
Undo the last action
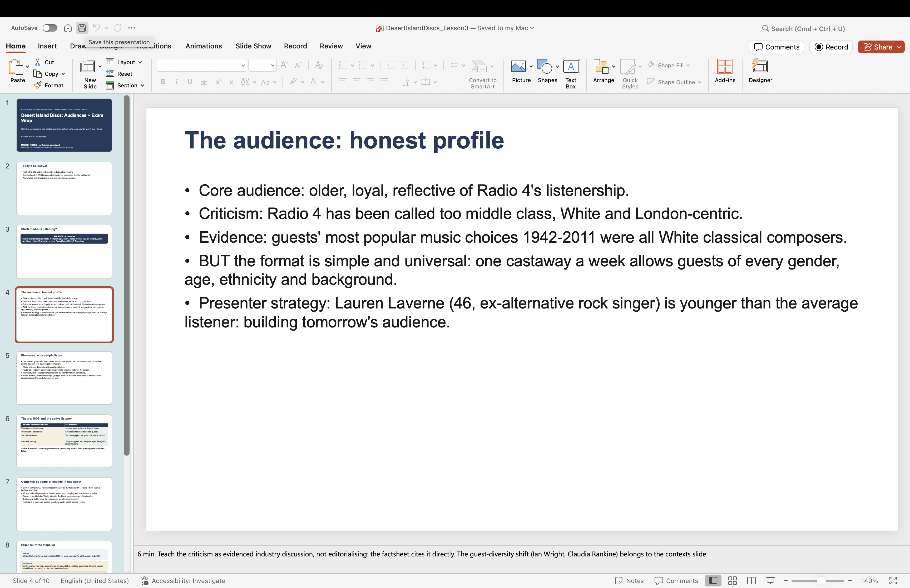pos(96,28)
